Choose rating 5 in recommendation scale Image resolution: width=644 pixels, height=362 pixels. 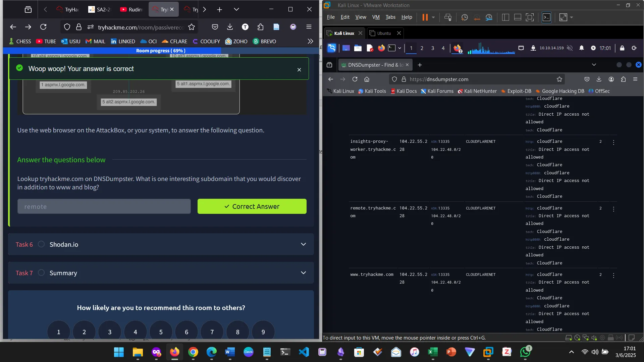[161, 332]
